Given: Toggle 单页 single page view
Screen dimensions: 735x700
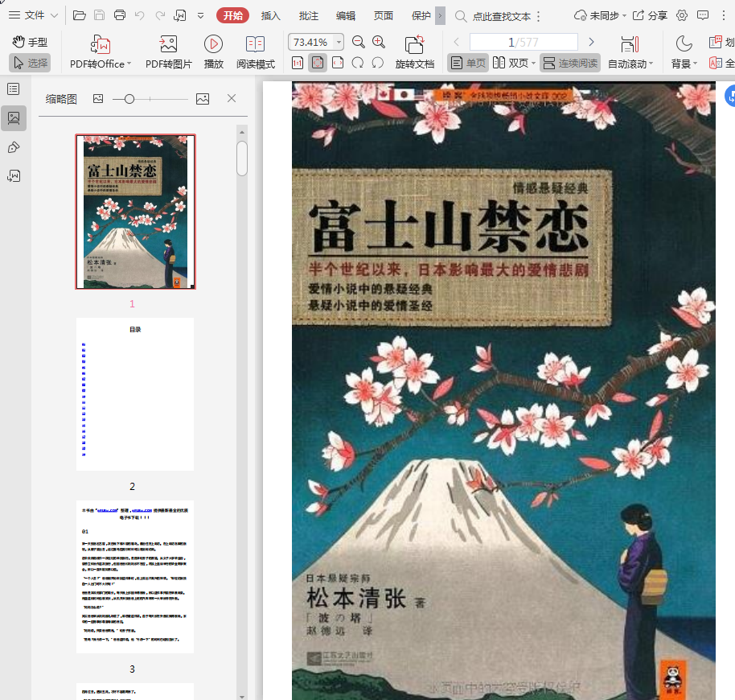Looking at the screenshot, I should 468,63.
